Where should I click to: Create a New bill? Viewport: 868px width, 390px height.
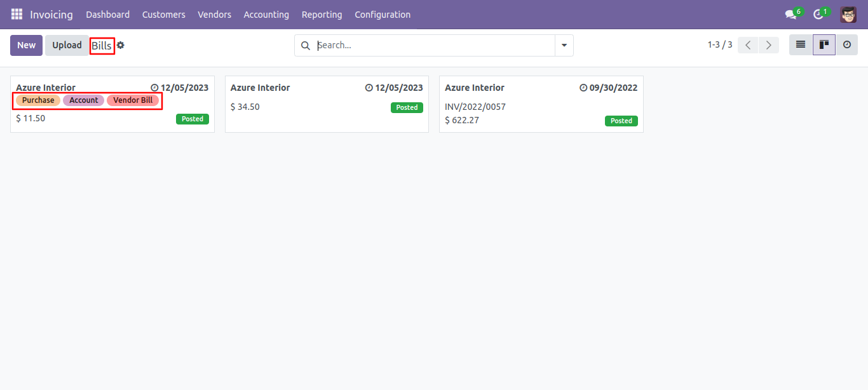27,45
